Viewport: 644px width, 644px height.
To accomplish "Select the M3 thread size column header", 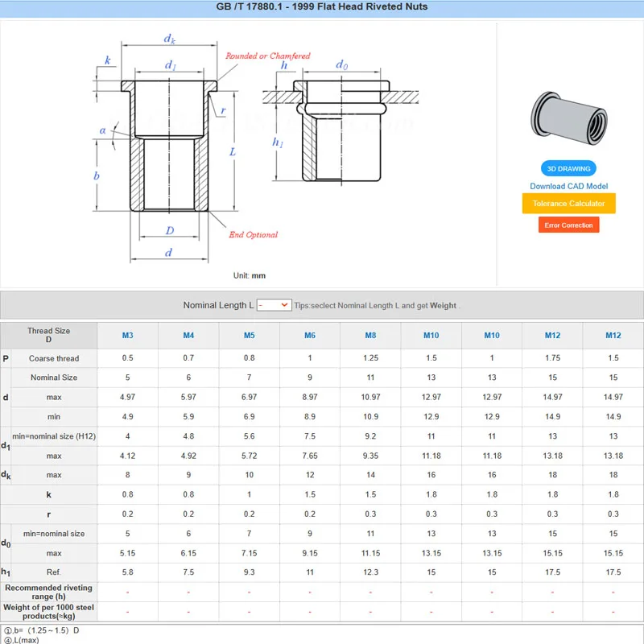I will click(128, 335).
